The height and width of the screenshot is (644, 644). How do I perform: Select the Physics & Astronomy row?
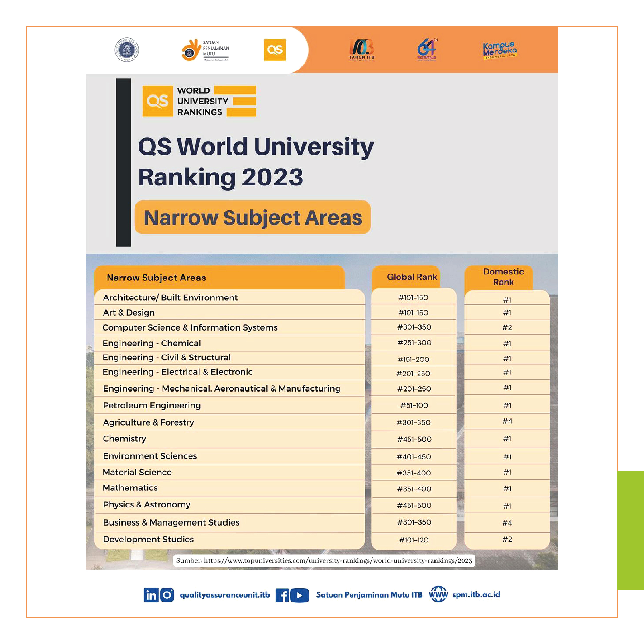point(229,505)
